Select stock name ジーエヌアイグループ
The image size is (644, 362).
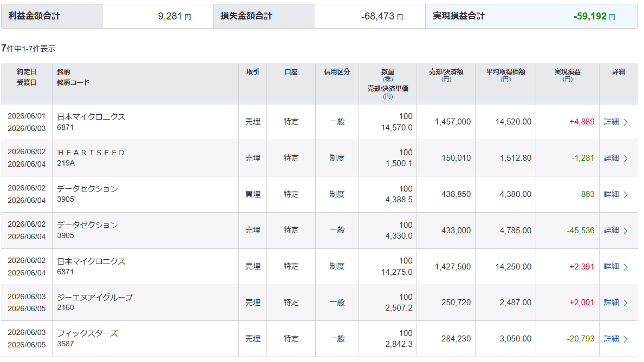[x=95, y=297]
